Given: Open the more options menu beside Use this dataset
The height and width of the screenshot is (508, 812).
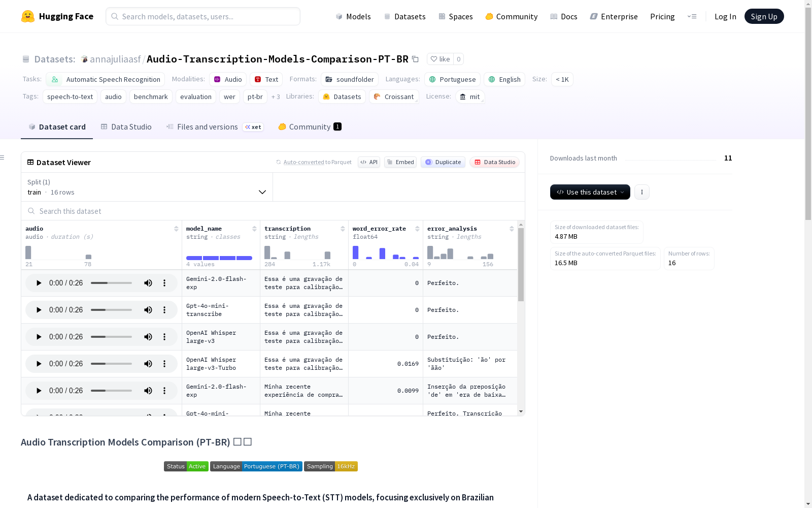Looking at the screenshot, I should (x=642, y=192).
